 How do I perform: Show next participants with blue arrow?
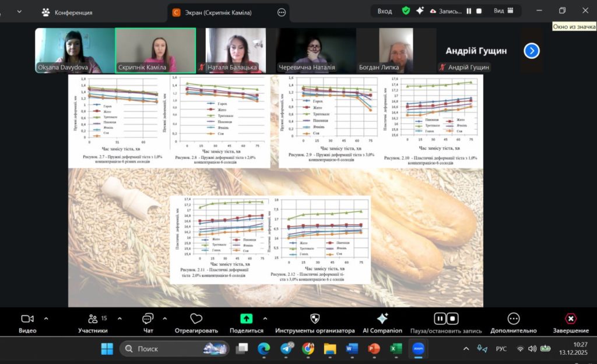(x=531, y=51)
